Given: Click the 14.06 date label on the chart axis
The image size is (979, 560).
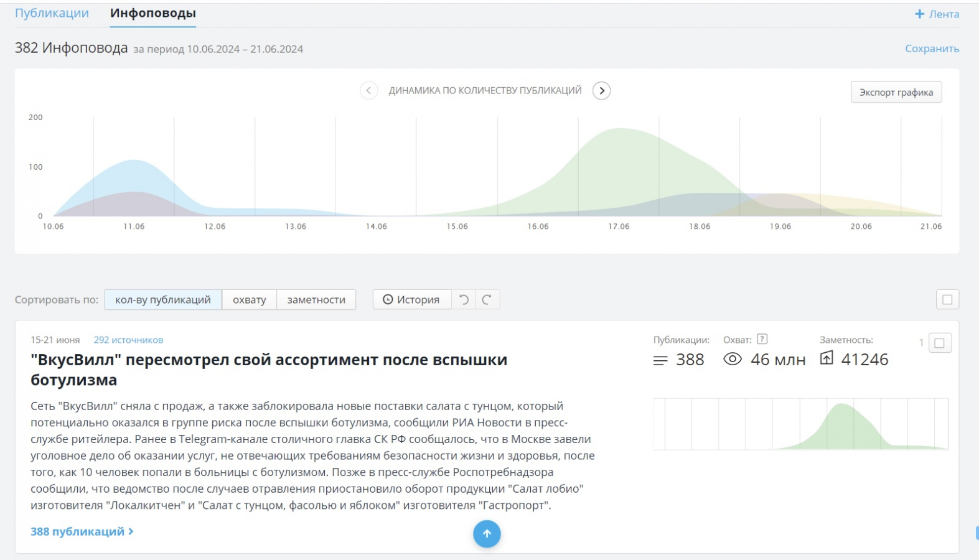Looking at the screenshot, I should [377, 226].
